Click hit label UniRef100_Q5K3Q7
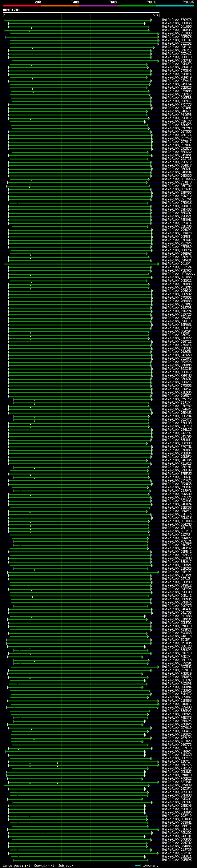Image resolution: width=197 pixels, height=868 pixels. click(x=177, y=349)
